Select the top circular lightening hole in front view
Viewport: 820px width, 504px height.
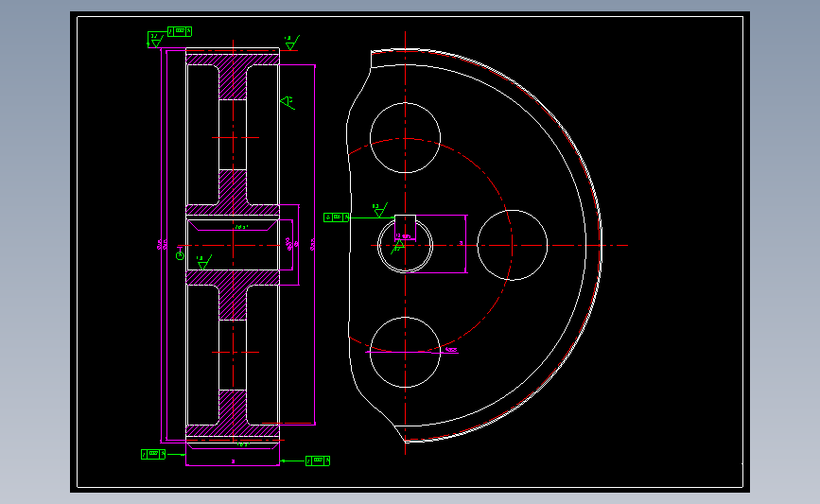pos(406,137)
